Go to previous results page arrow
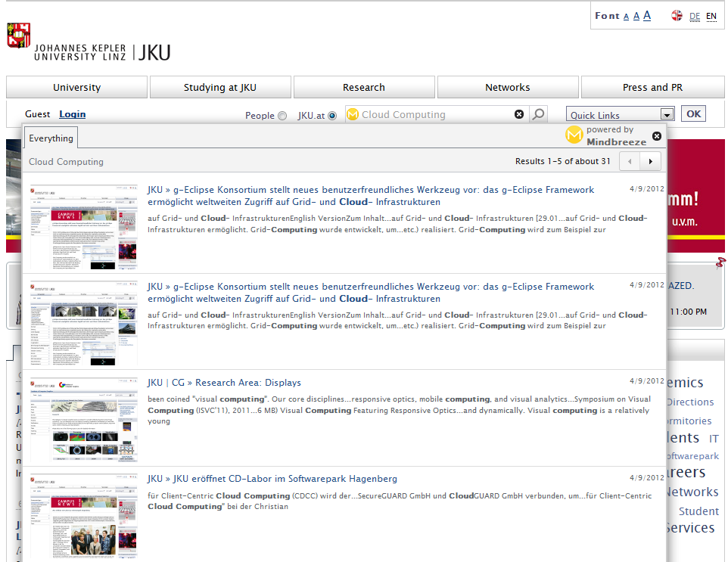 point(630,162)
